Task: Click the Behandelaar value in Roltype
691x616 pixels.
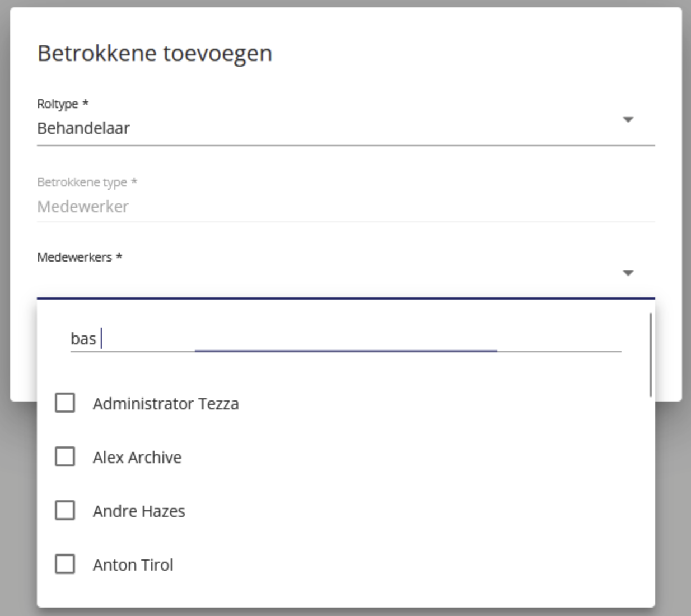Action: [x=83, y=128]
